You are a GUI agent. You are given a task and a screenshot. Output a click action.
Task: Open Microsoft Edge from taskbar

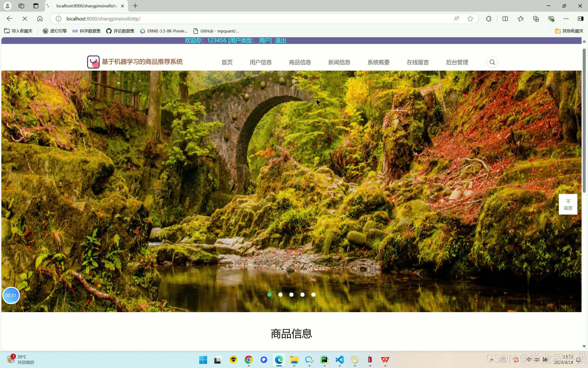[279, 360]
